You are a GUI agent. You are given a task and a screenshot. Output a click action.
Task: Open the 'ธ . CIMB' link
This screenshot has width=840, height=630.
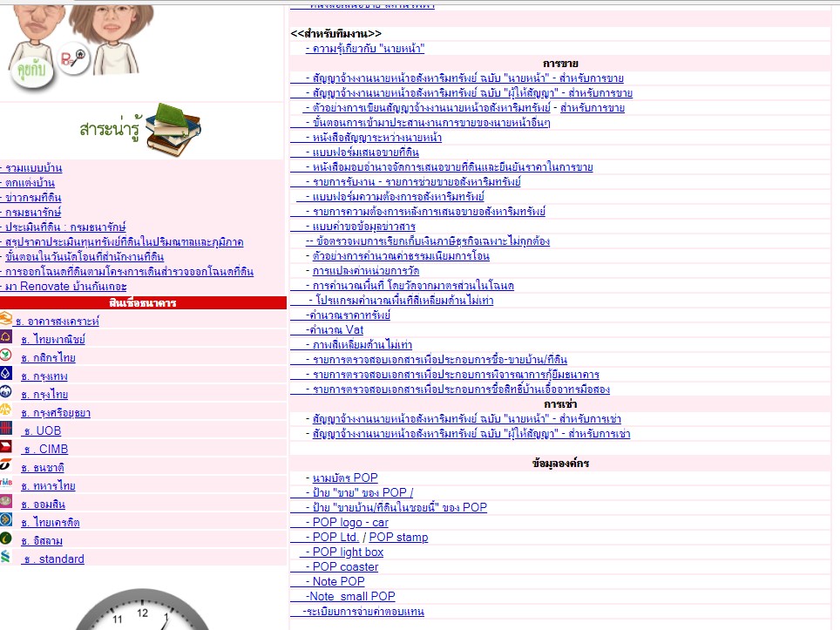(44, 449)
